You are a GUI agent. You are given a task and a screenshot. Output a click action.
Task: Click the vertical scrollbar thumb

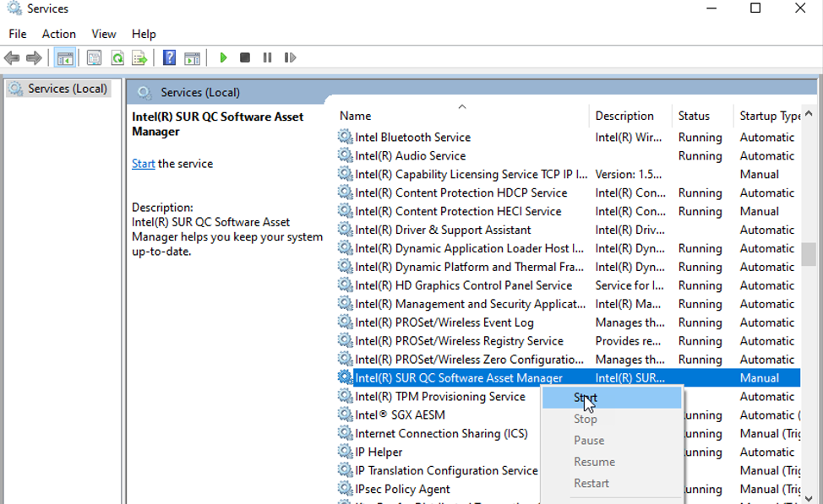pos(809,256)
